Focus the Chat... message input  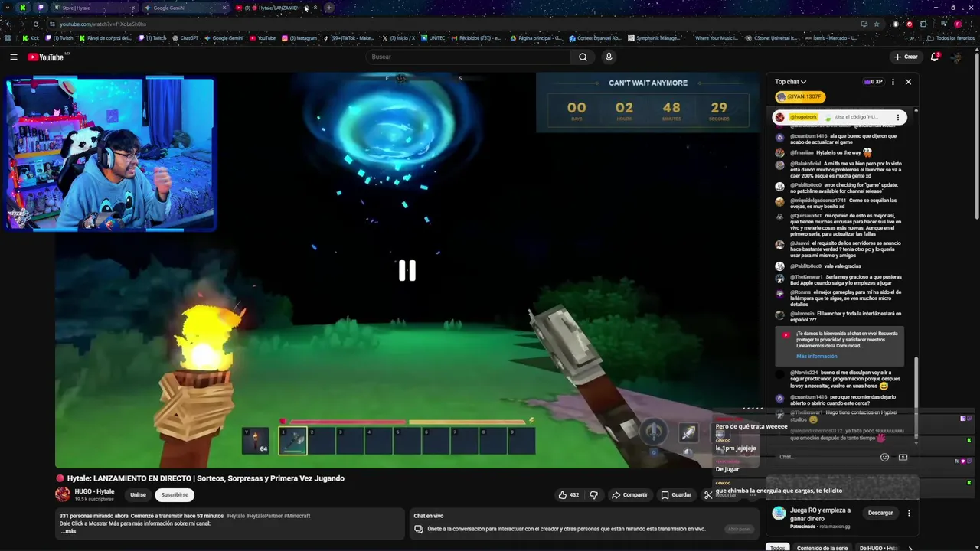(825, 457)
